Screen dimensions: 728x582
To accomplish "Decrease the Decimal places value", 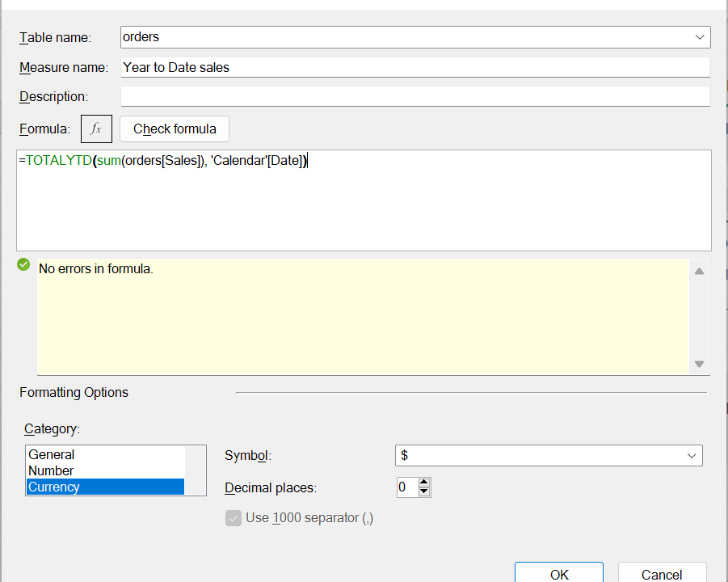I will 424,491.
